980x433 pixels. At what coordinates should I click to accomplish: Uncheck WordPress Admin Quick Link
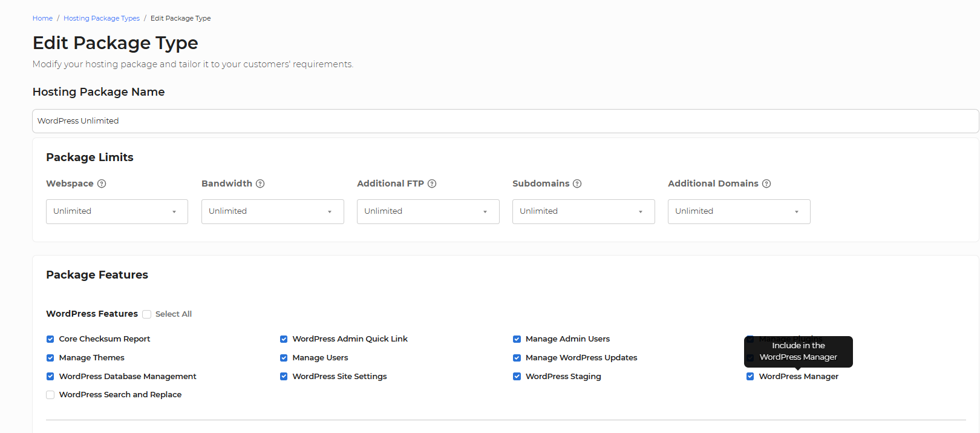click(x=284, y=339)
